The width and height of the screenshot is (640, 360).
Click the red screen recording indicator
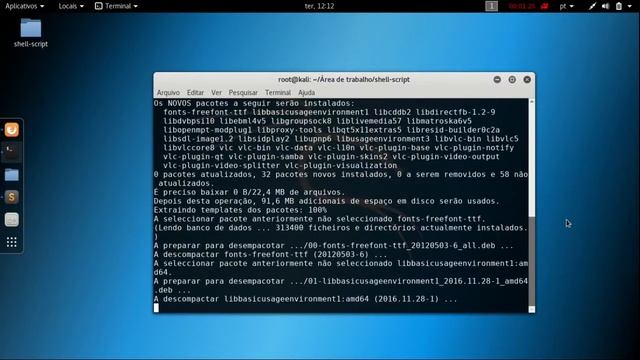click(528, 6)
